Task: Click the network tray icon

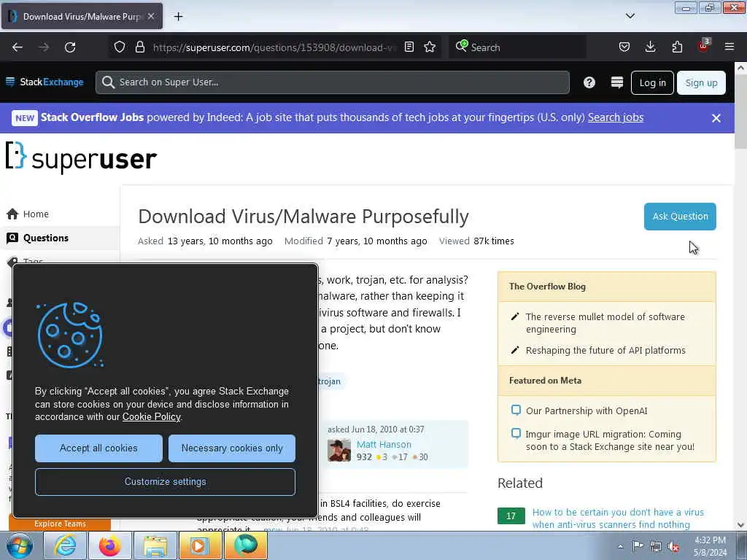Action: coord(656,546)
